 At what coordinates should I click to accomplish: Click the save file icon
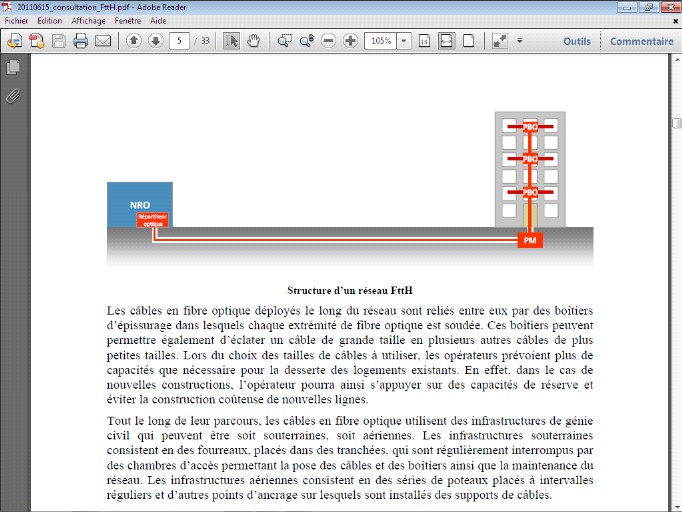pyautogui.click(x=59, y=41)
